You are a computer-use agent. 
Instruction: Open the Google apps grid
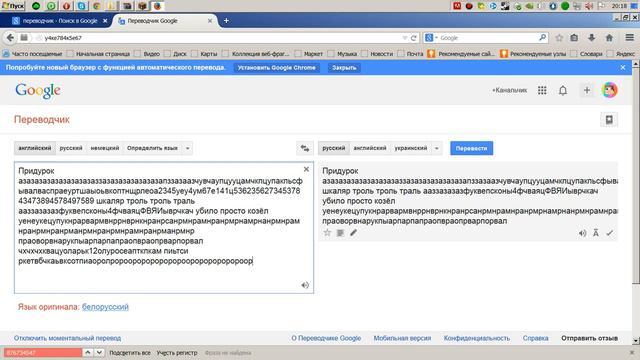tap(542, 90)
